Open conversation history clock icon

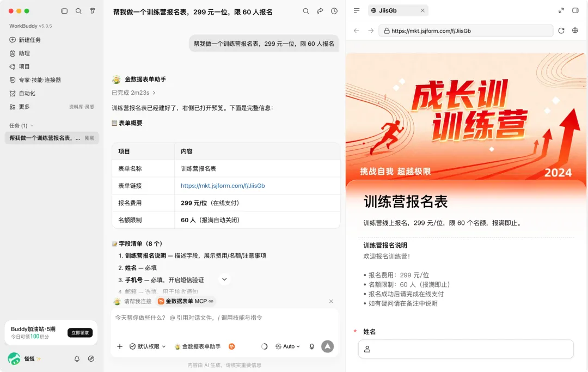coord(334,11)
